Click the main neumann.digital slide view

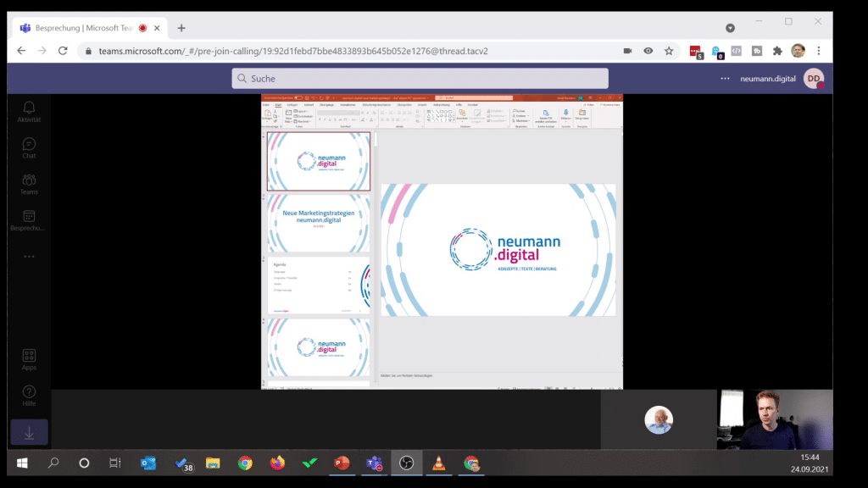pos(498,250)
